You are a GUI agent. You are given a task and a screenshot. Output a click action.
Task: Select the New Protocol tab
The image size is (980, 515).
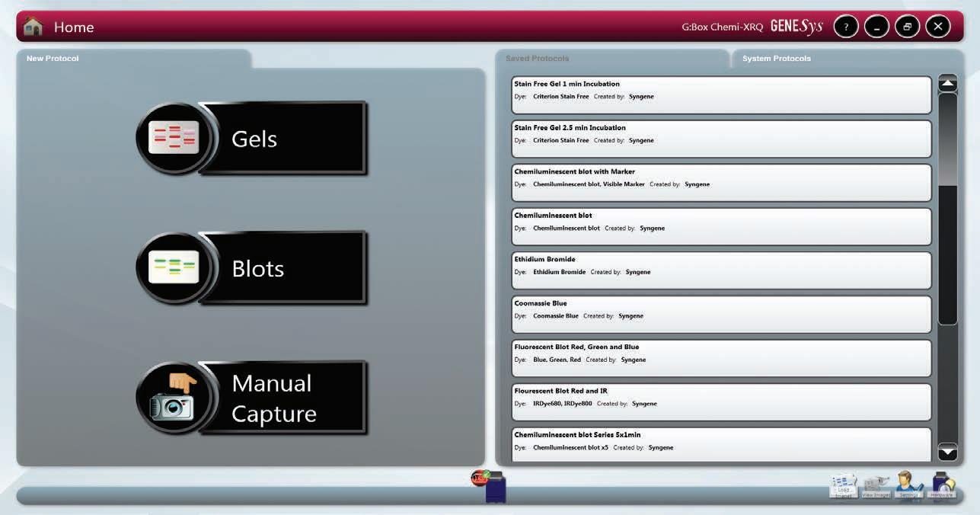pos(53,59)
